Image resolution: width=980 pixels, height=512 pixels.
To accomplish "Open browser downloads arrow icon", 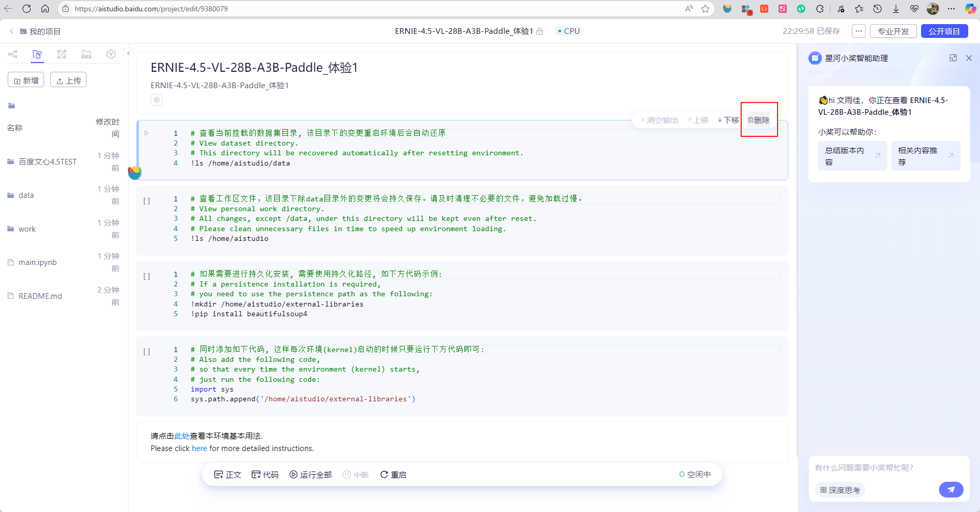I will pos(896,9).
